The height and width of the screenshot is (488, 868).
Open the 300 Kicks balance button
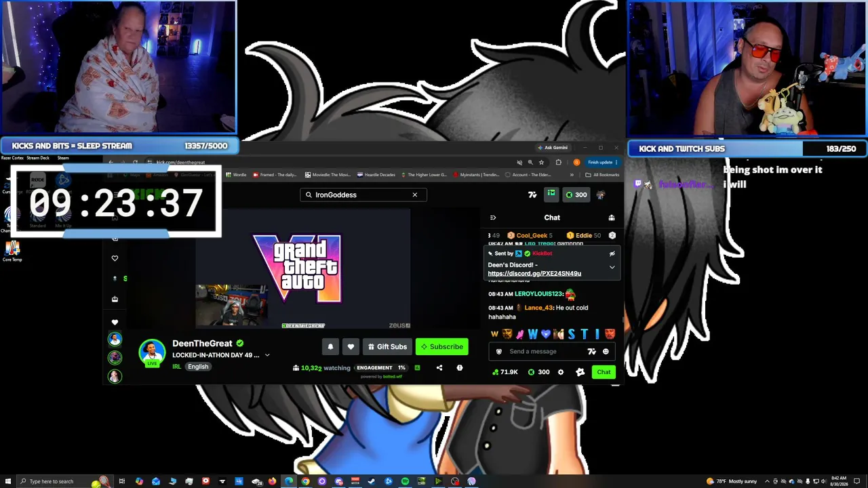[x=576, y=195]
